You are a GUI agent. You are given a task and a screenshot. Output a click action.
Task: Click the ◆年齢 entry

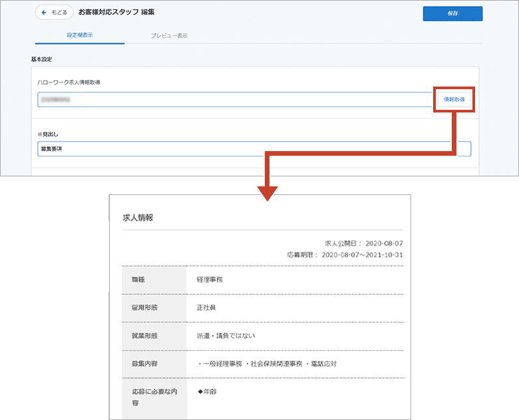tap(208, 391)
